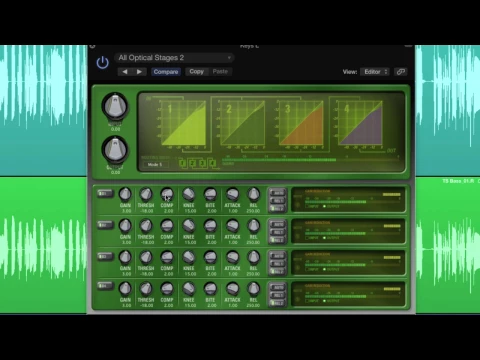Click the stage 1 BITE knob
Viewport: 480px width, 360px height.
pos(210,194)
